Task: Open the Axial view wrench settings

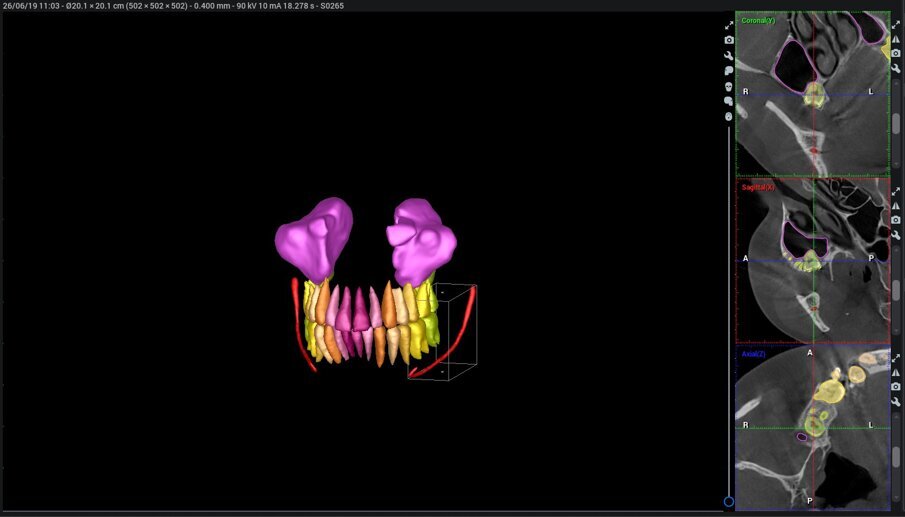Action: click(896, 401)
